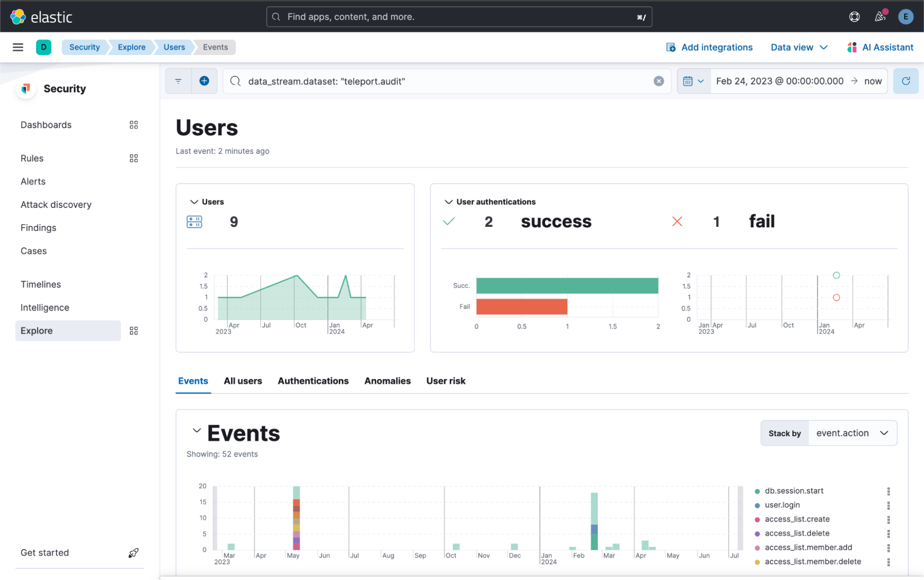Clear the query with the X icon
Screen dimensions: 924x580
659,81
